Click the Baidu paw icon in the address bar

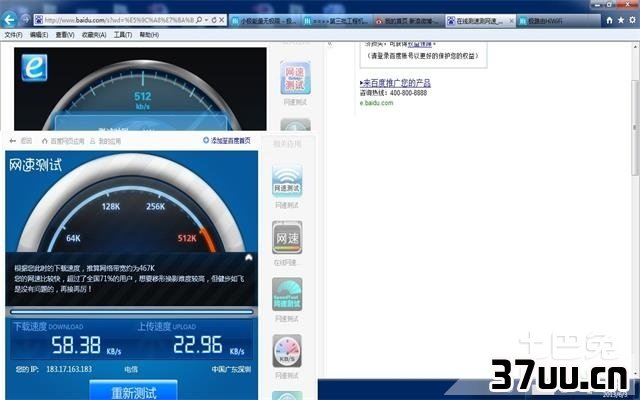point(39,20)
